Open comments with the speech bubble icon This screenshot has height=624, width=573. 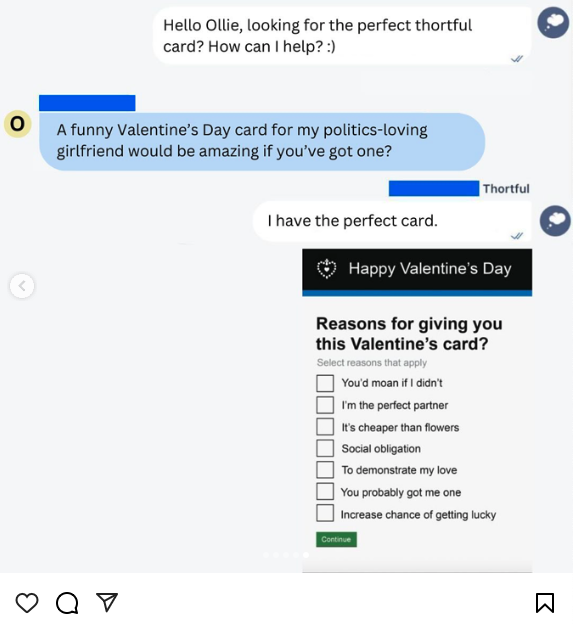67,603
